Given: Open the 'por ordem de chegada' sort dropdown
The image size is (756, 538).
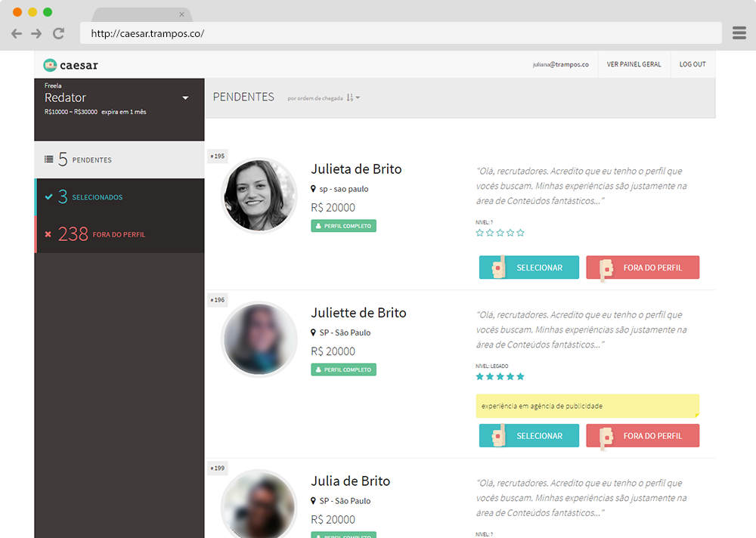Looking at the screenshot, I should (315, 98).
